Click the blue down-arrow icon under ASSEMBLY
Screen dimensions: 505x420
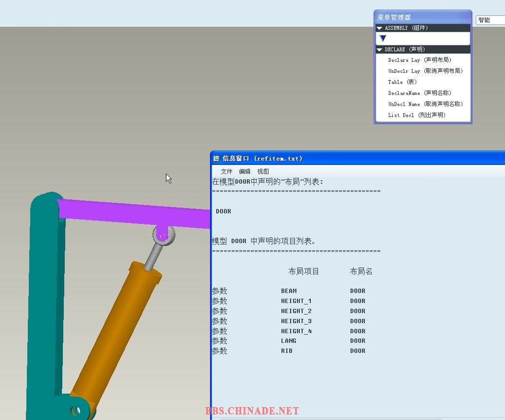click(x=383, y=39)
